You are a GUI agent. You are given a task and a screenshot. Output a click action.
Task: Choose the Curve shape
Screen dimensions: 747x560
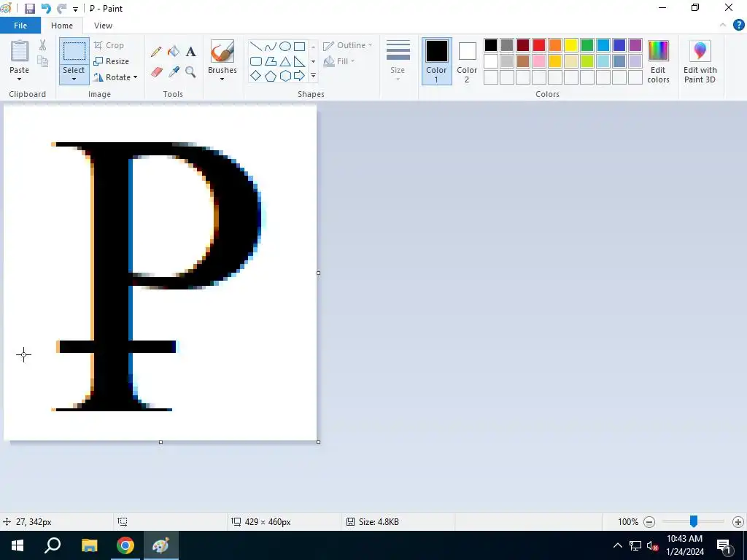pyautogui.click(x=271, y=46)
